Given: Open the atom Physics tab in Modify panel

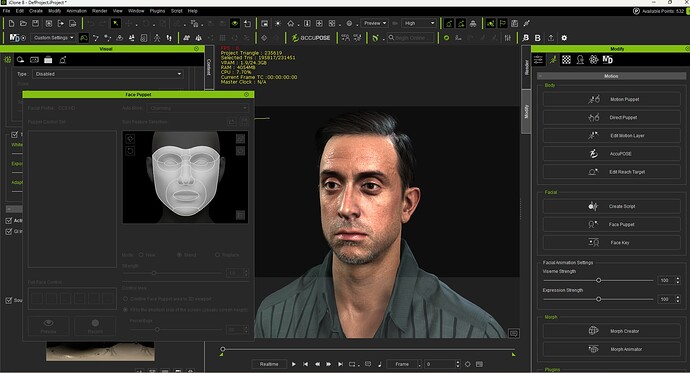Looking at the screenshot, I should [x=594, y=59].
